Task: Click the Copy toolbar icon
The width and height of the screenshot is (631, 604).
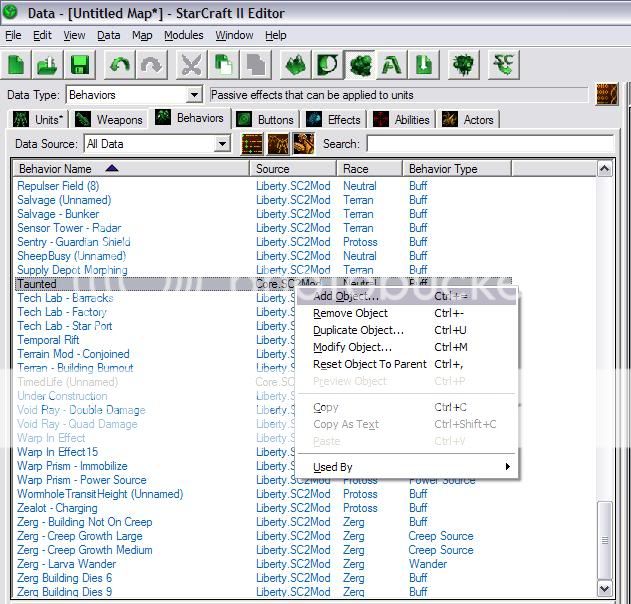Action: click(x=223, y=64)
